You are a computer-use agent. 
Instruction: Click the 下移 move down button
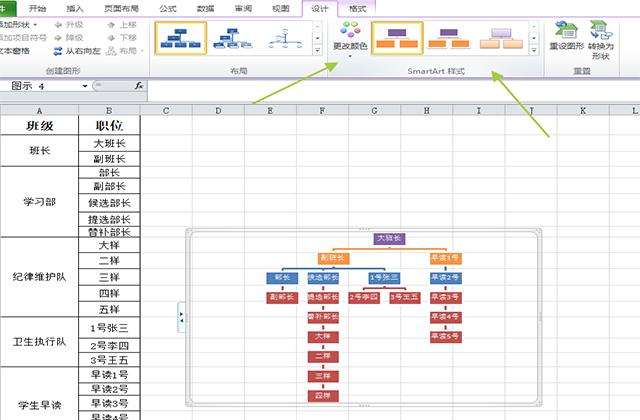[x=122, y=38]
